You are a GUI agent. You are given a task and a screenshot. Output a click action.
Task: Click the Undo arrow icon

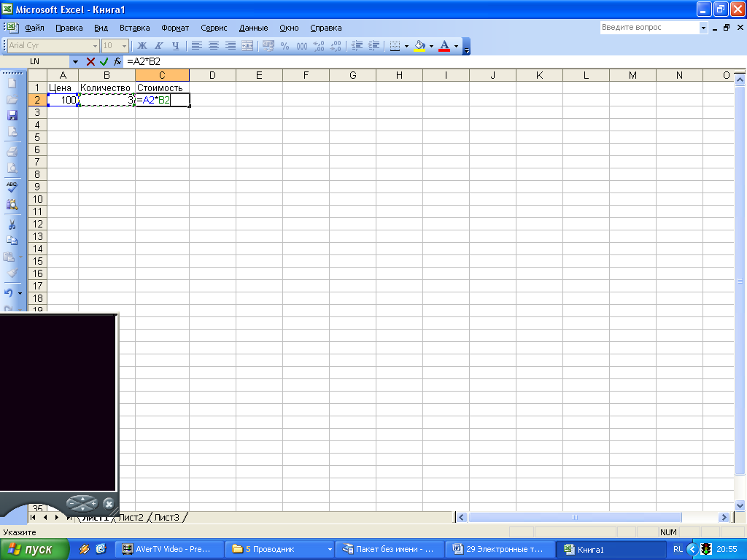click(x=9, y=292)
